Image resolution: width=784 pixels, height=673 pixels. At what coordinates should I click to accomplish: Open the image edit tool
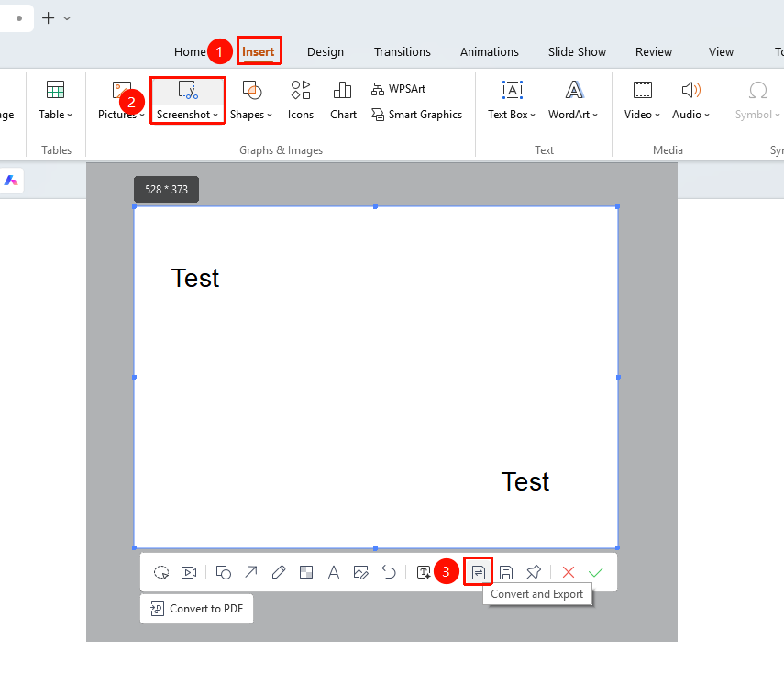point(360,572)
